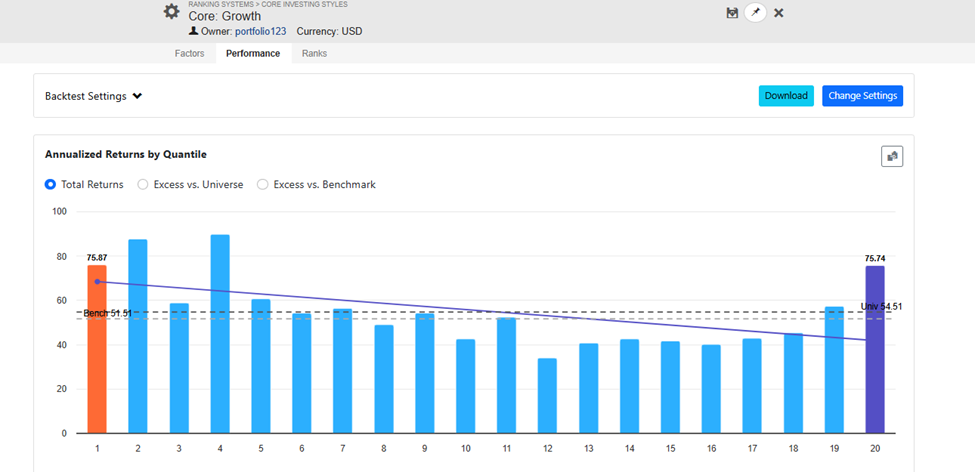Click the shortest bar at quantile 12
This screenshot has height=472, width=975.
548,396
